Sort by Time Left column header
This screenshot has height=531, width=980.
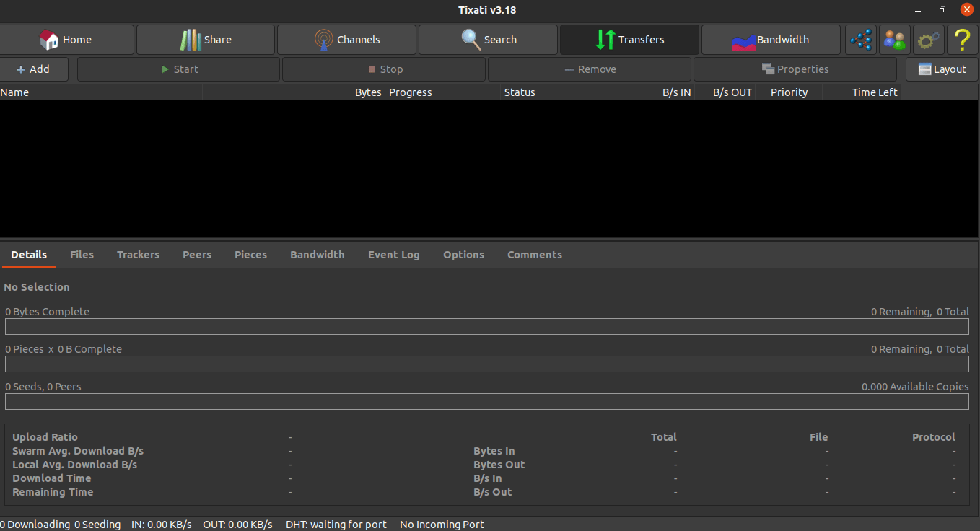click(862, 92)
